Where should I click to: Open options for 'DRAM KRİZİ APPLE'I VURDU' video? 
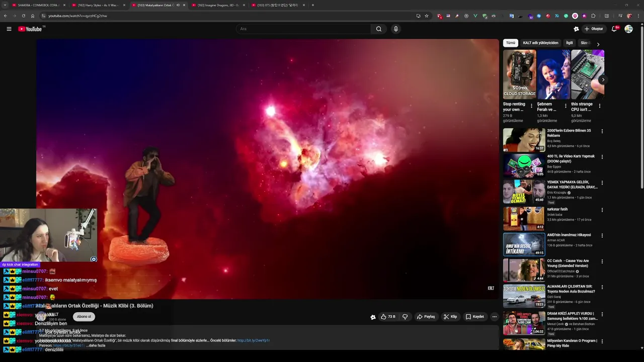(602, 314)
